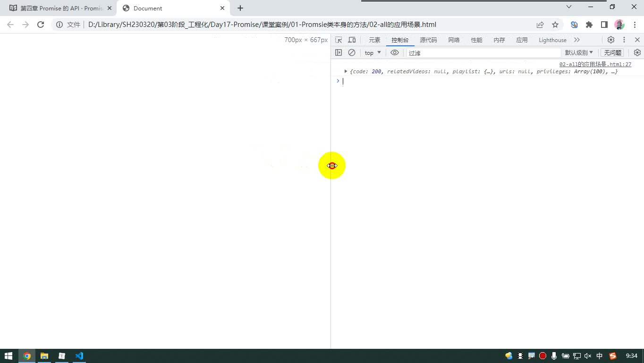Image resolution: width=644 pixels, height=363 pixels.
Task: Open the Lighthouse tab
Action: (552, 40)
